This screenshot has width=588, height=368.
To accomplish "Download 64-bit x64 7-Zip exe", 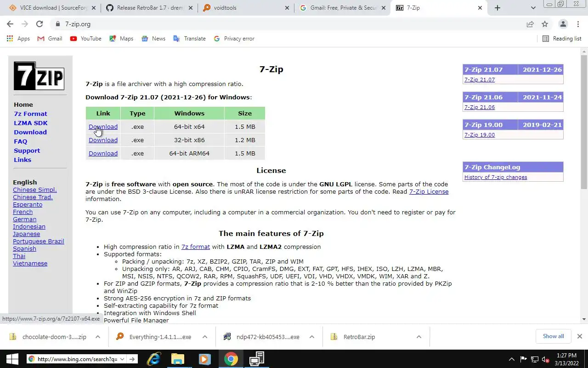I will point(103,126).
